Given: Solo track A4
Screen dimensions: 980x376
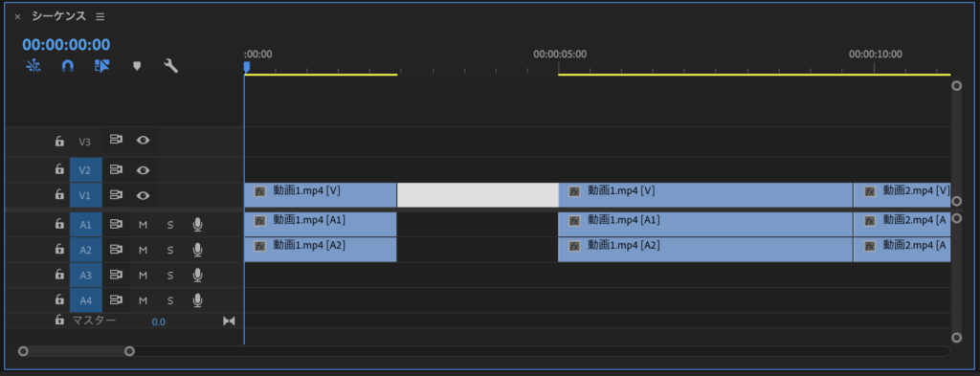Looking at the screenshot, I should tap(170, 301).
